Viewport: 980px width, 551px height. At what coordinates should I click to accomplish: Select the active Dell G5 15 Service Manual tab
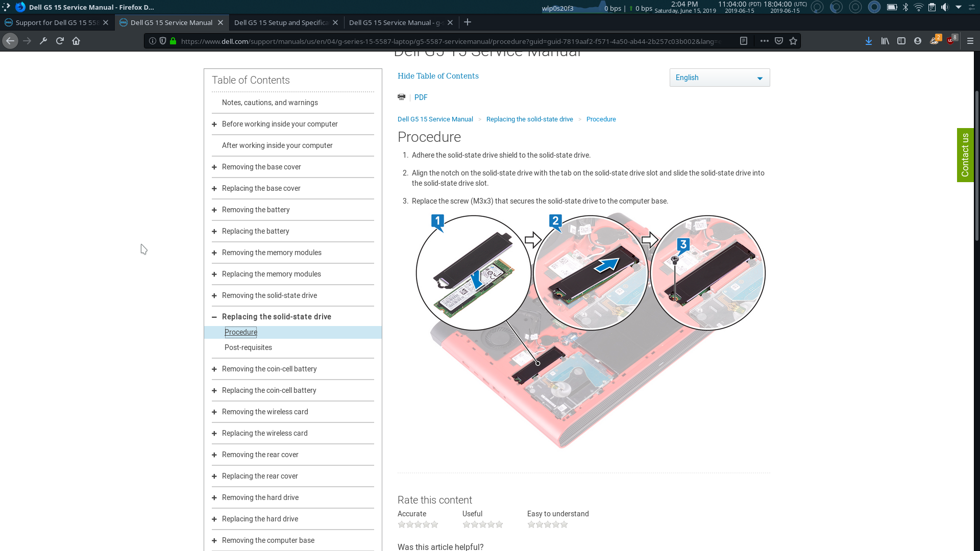click(x=171, y=22)
